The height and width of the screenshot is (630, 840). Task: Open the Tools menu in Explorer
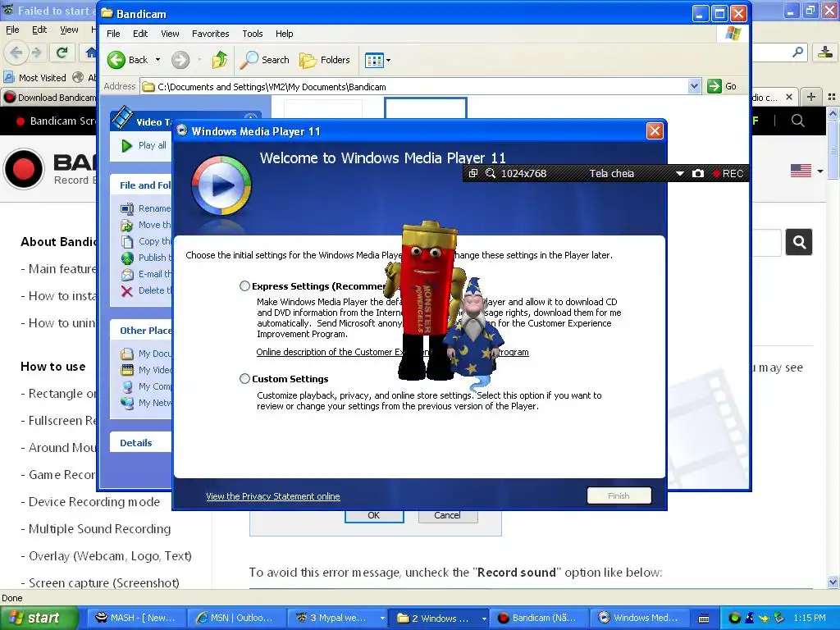click(x=253, y=34)
